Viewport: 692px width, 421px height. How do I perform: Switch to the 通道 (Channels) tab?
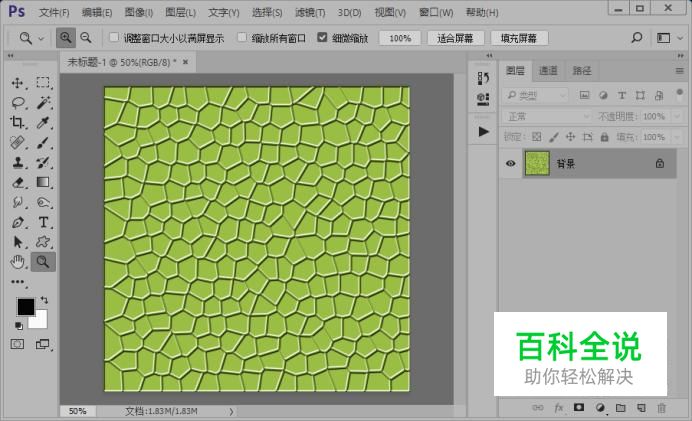[x=548, y=71]
